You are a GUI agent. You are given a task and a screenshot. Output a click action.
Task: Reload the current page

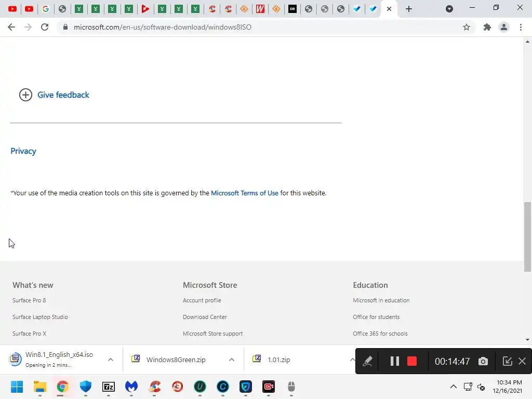(x=45, y=27)
